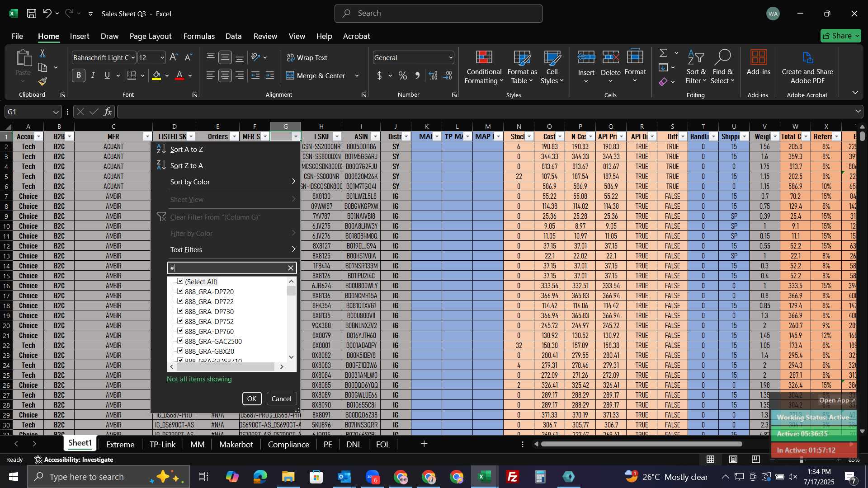Toggle Wrap Text

(x=307, y=57)
